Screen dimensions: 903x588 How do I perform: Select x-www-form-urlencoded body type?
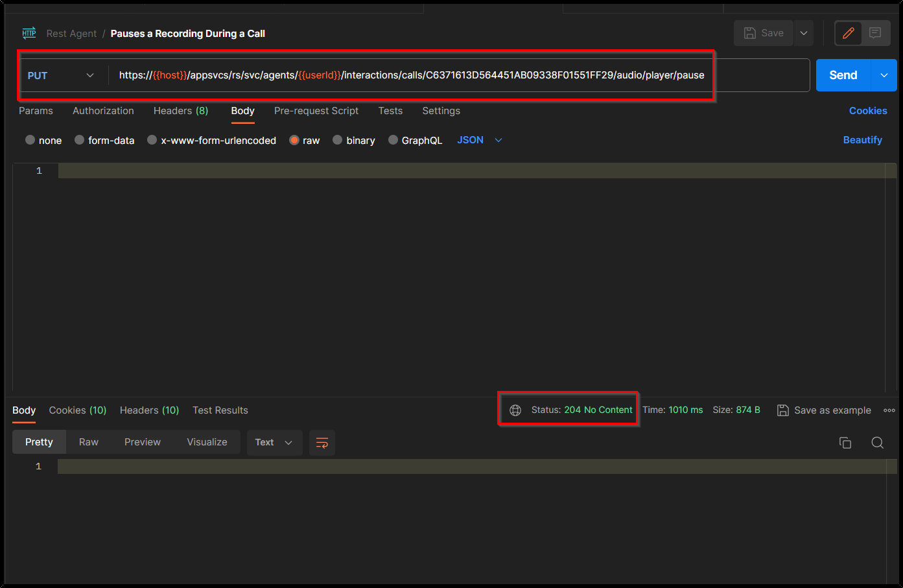pyautogui.click(x=211, y=140)
